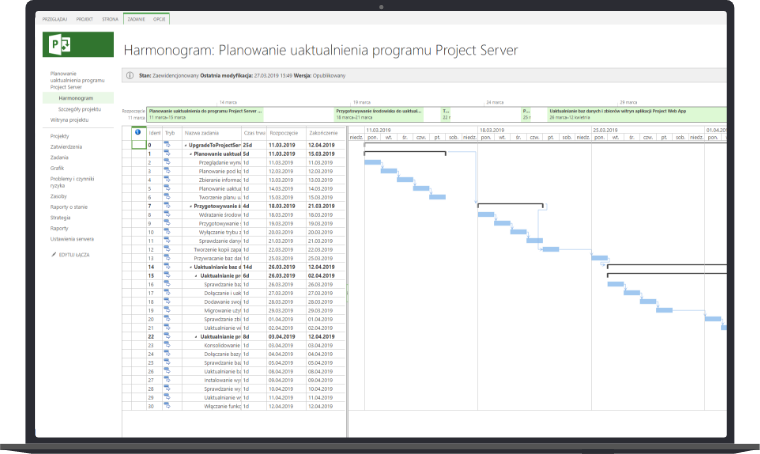Click the task mode icon in row 17
The height and width of the screenshot is (454, 760).
(167, 293)
